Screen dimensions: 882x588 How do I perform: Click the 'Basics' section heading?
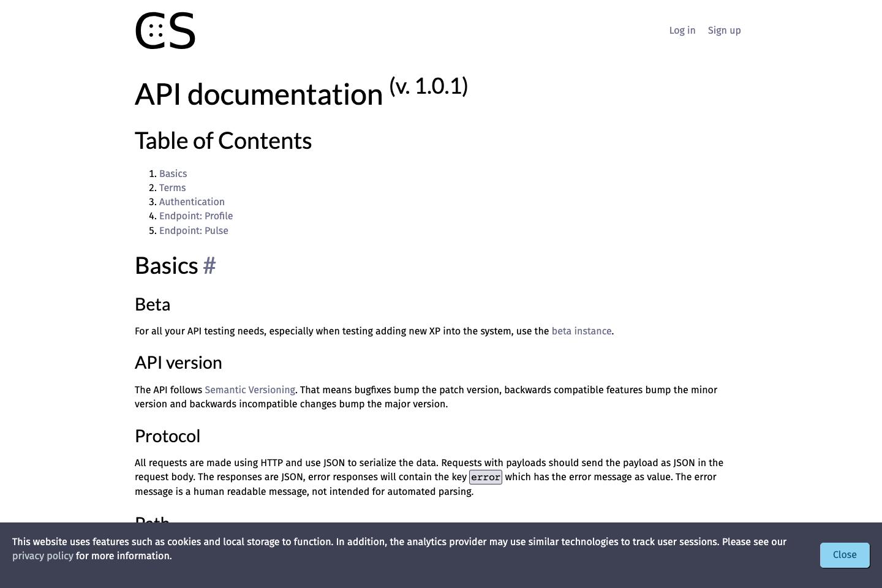click(167, 266)
